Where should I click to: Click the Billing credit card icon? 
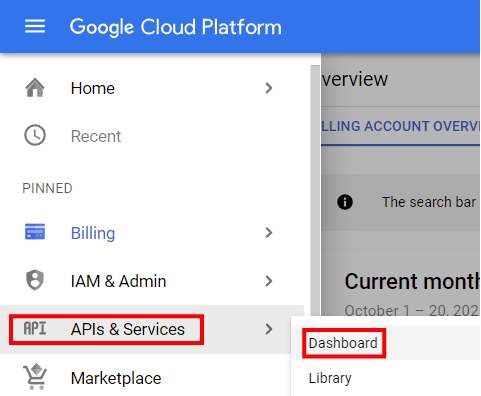35,232
